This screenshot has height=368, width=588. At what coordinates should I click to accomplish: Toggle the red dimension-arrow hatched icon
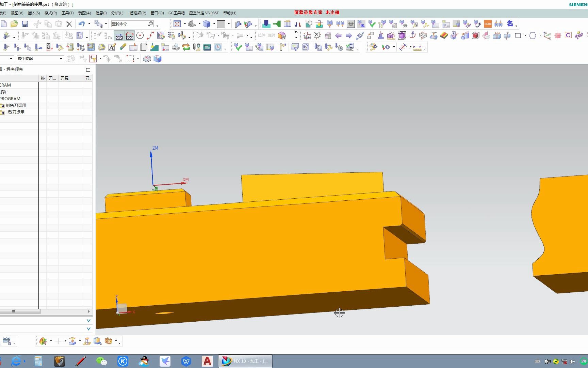click(130, 35)
